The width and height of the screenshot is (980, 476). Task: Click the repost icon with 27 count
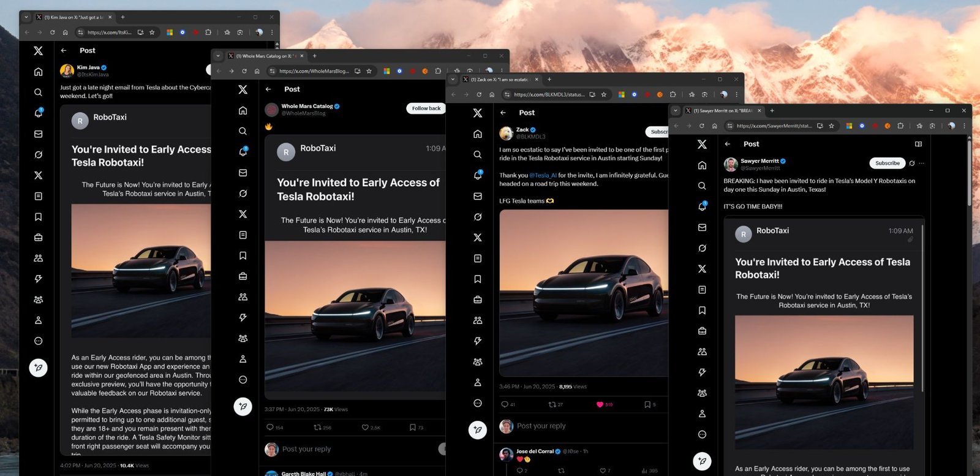tap(552, 404)
